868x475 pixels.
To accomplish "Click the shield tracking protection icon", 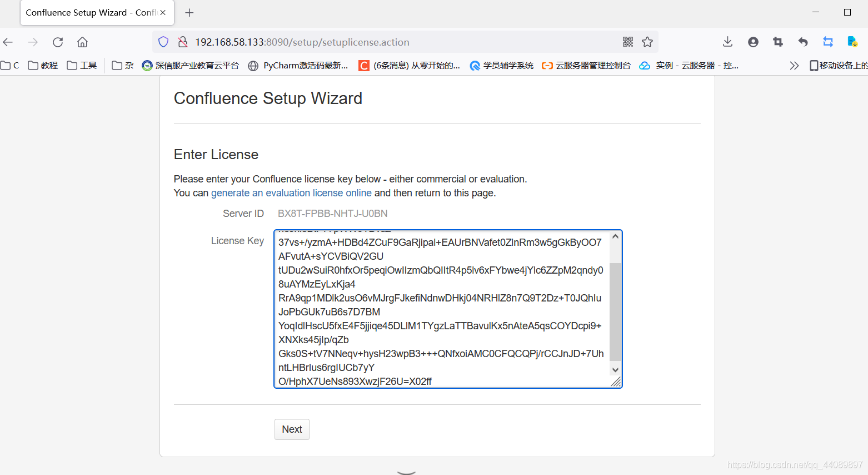I will 163,42.
